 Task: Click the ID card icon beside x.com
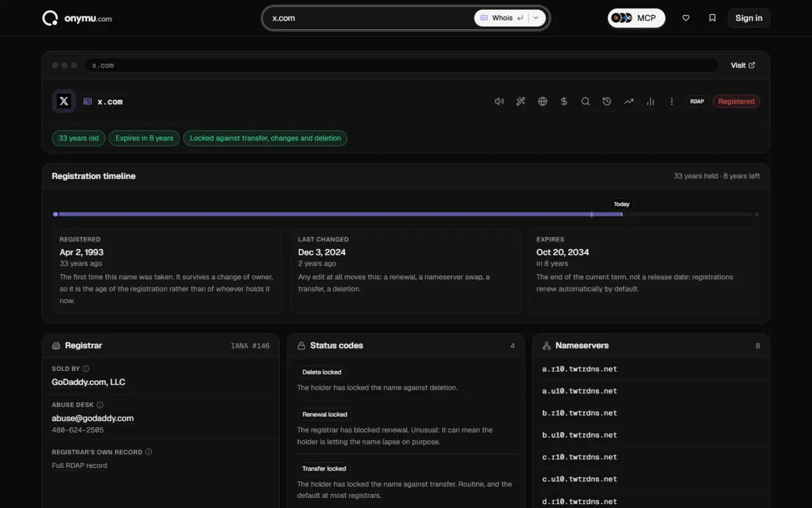point(88,102)
